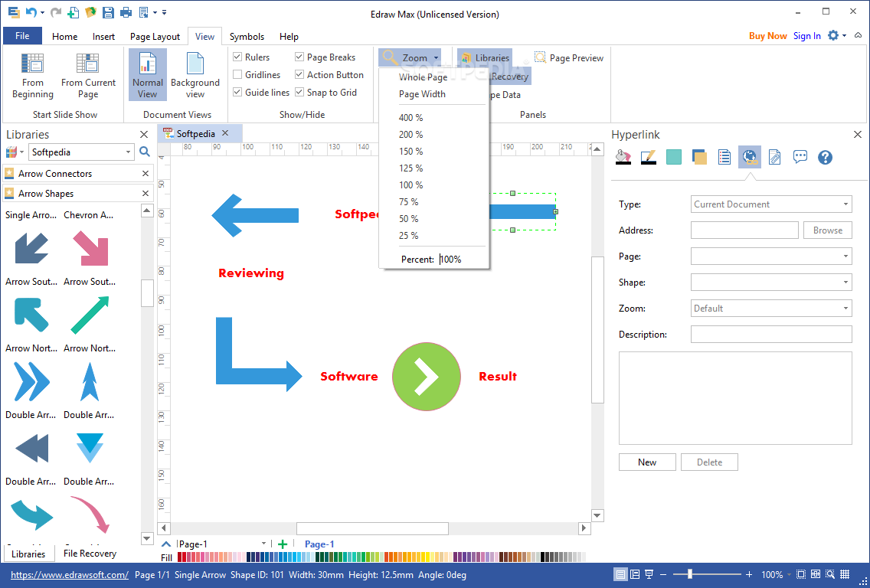
Task: Click the Buy Now link
Action: click(x=768, y=35)
